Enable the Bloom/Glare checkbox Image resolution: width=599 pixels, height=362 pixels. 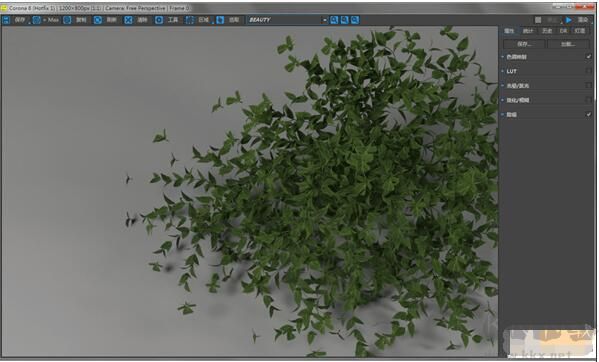(x=588, y=86)
